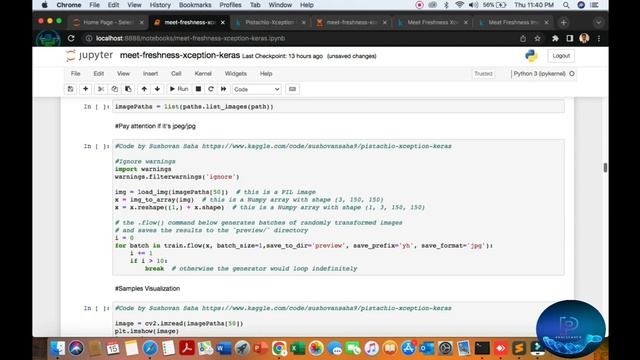Open Sublime Text from the Dock

(x=519, y=348)
